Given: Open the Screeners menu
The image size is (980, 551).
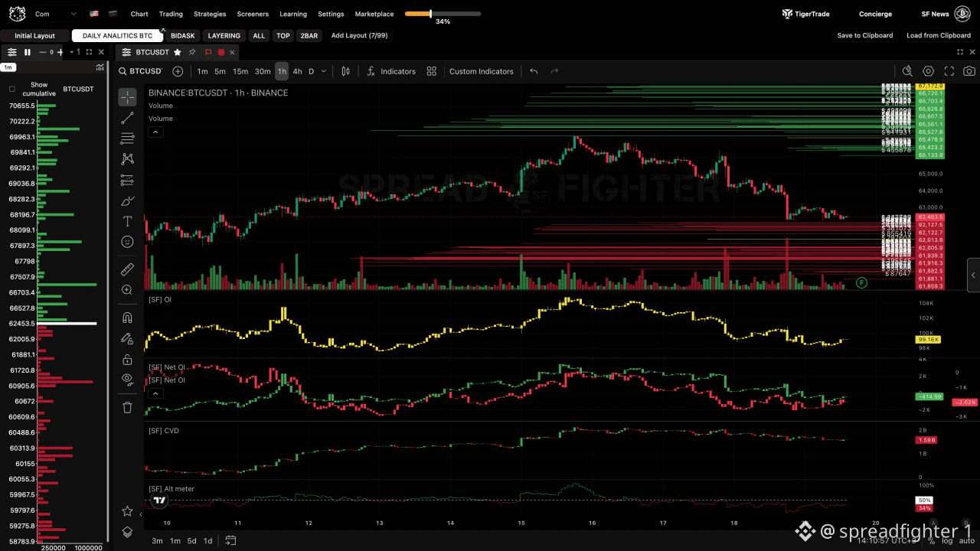Looking at the screenshot, I should (253, 14).
